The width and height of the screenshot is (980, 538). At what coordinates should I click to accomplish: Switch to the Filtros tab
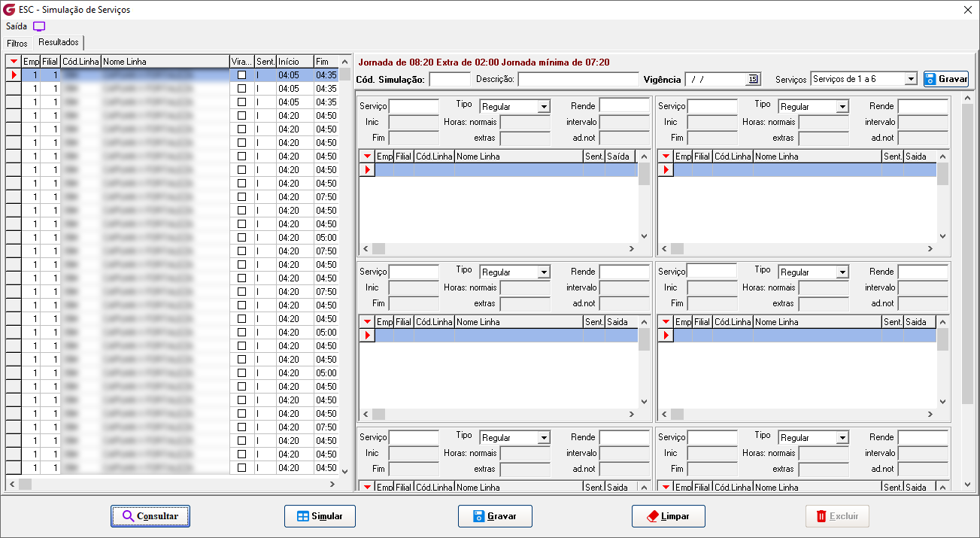[x=17, y=44]
